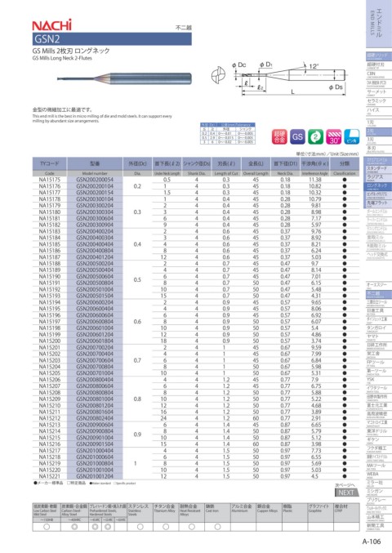
Task: Select the 3刃 side tab
Action: (379, 140)
